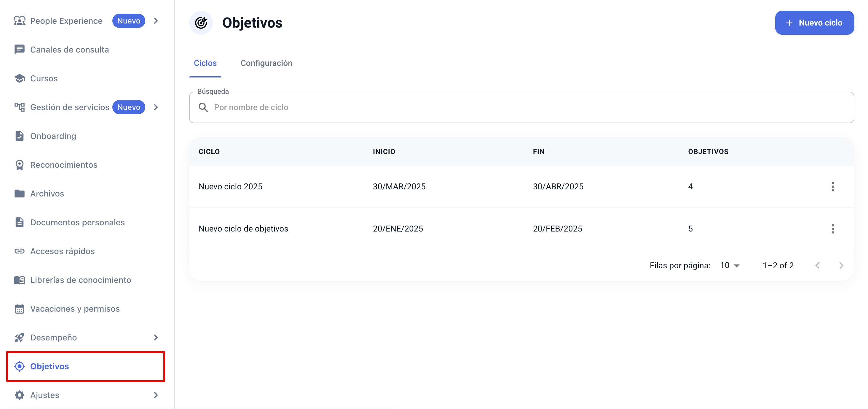The height and width of the screenshot is (409, 868).
Task: Click objectives count 4 in first row
Action: (x=690, y=187)
